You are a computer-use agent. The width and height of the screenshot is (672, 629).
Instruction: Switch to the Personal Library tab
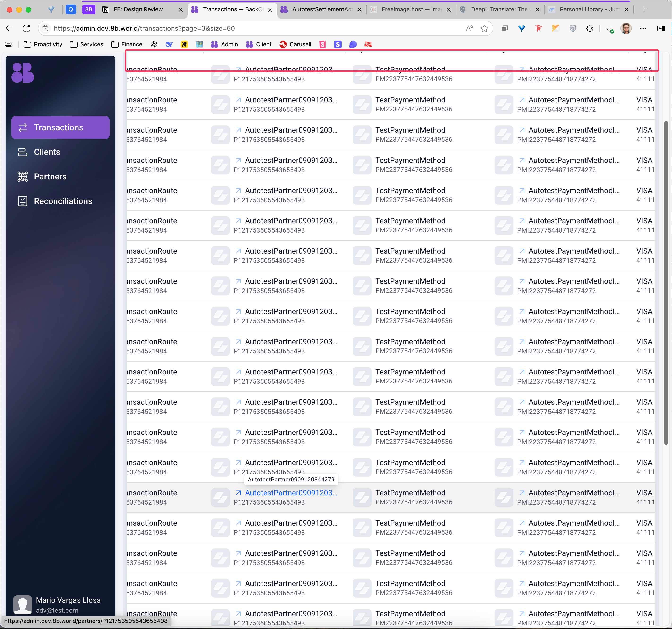click(x=589, y=9)
